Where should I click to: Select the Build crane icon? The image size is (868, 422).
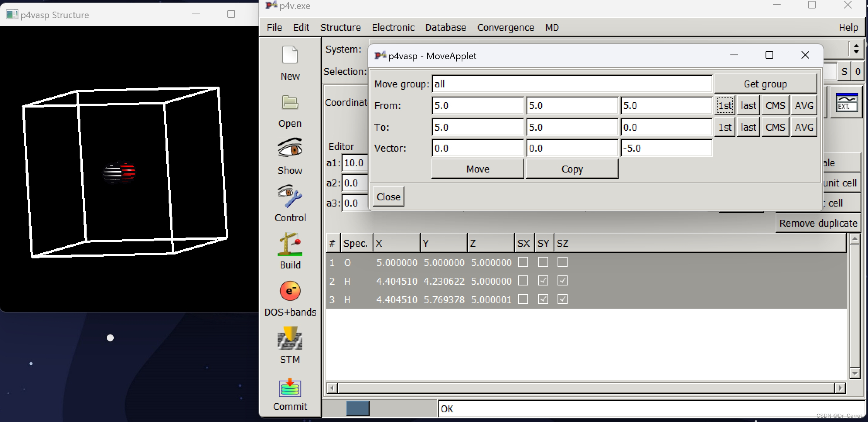pyautogui.click(x=290, y=244)
